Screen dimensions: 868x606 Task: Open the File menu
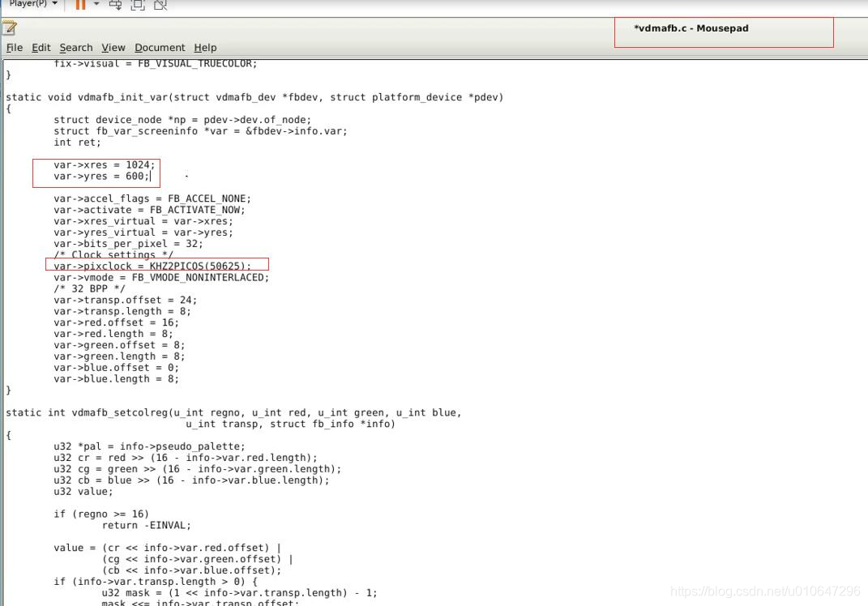point(15,48)
